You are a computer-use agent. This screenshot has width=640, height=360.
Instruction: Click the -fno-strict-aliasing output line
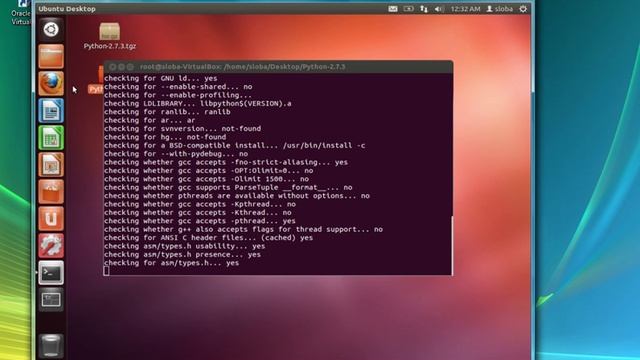(226, 162)
